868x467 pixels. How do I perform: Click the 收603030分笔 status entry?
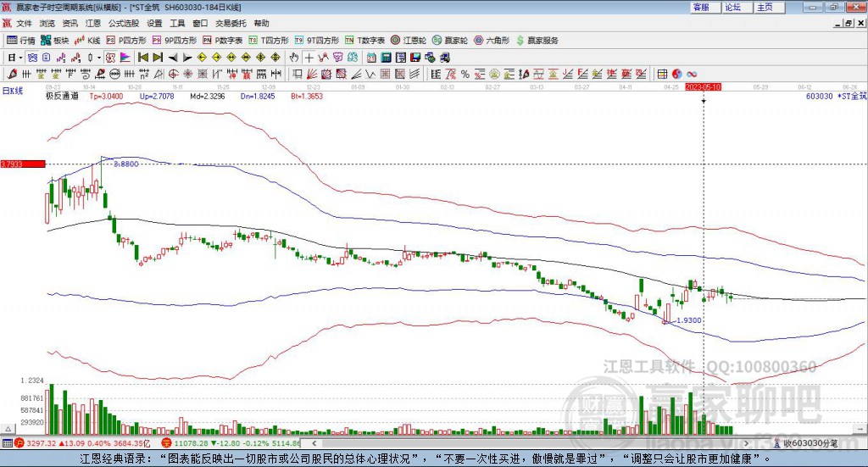[805, 443]
